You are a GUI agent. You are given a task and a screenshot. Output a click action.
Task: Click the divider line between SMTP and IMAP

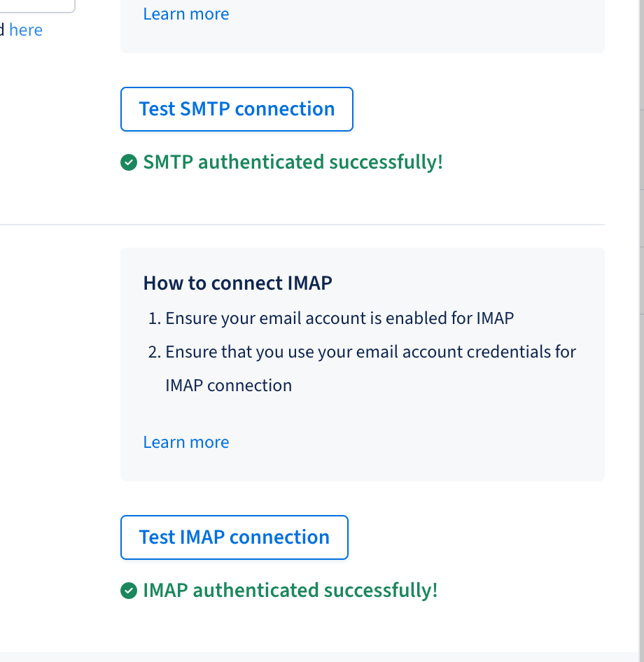[x=301, y=225]
